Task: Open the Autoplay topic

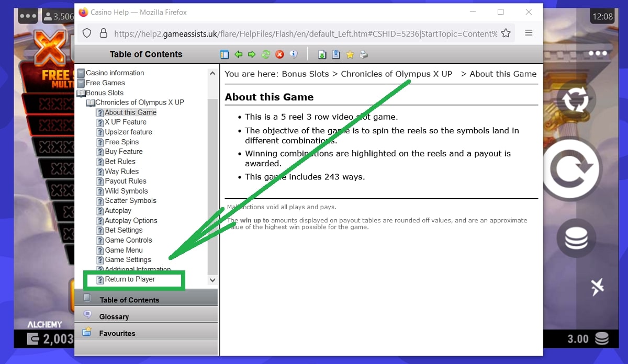Action: tap(114, 210)
